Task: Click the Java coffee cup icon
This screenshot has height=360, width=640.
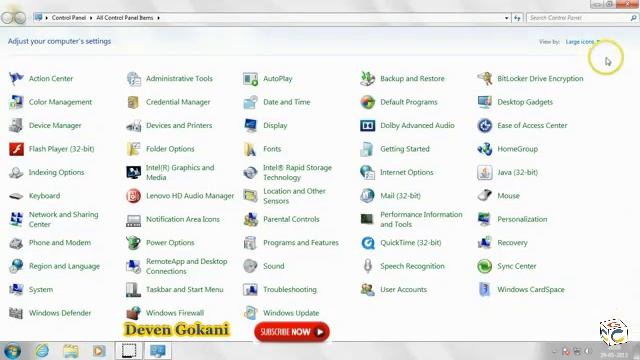Action: point(484,172)
